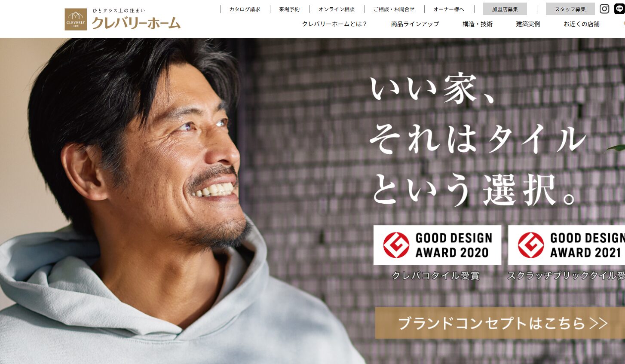Screen dimensions: 625x364
Task: Click the ブランドコンセプトはこちら banner button
Action: (x=500, y=323)
